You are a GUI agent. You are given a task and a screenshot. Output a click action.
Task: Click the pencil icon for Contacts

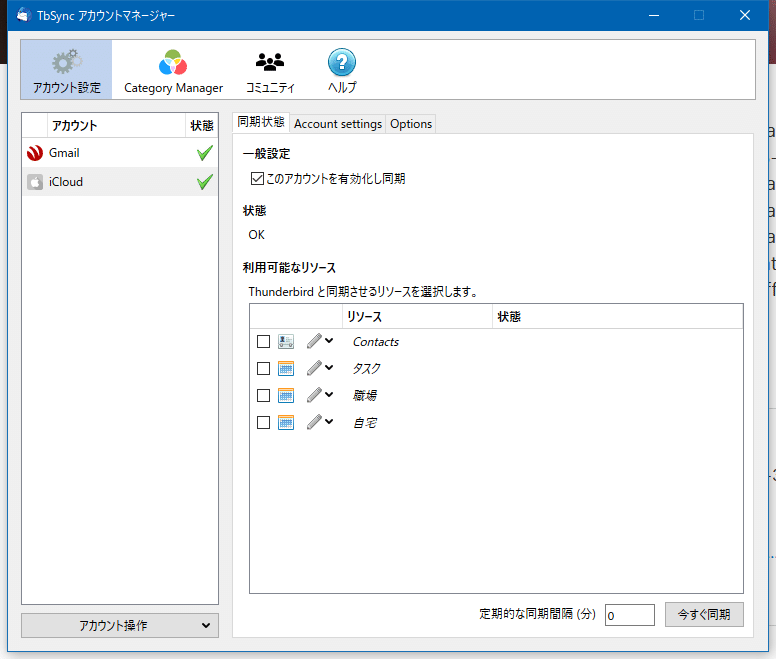314,341
